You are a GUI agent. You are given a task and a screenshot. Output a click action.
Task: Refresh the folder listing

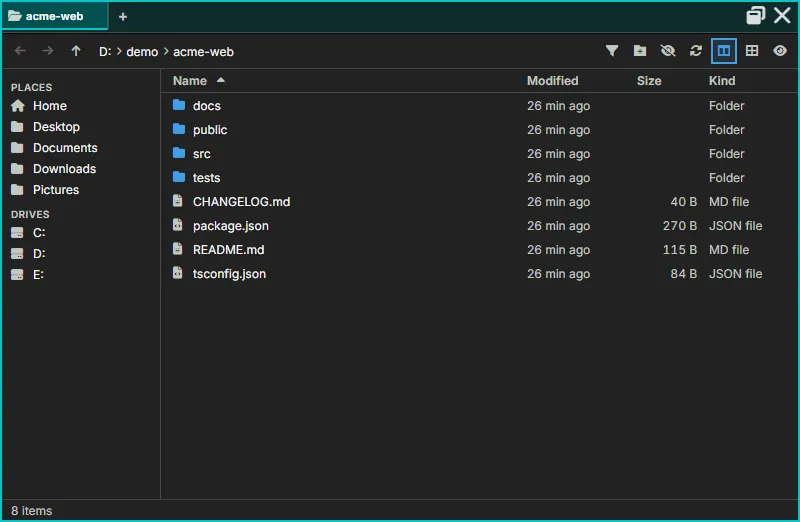(x=696, y=51)
